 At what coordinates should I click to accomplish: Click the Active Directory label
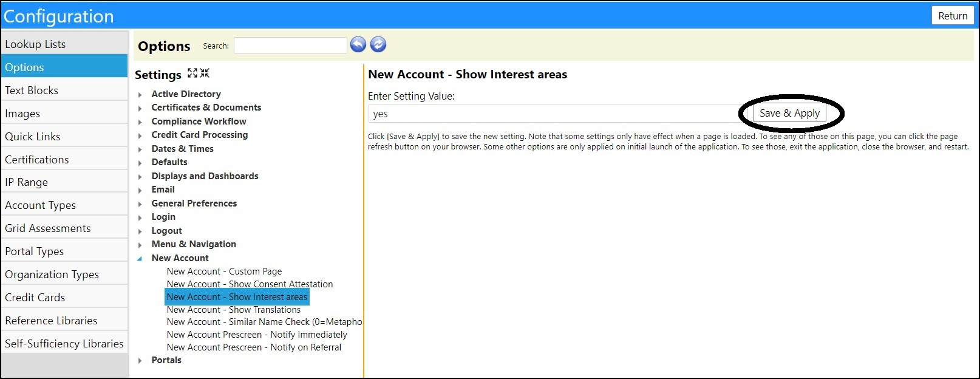[186, 94]
